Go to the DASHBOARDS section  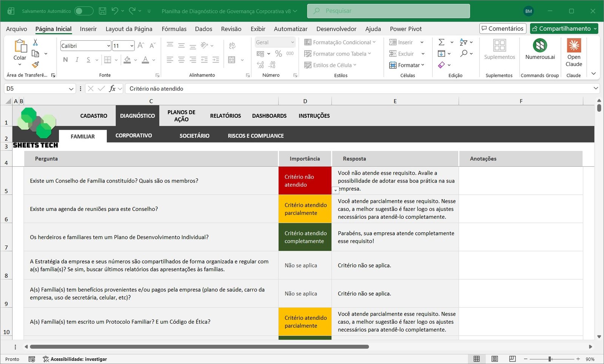click(269, 116)
